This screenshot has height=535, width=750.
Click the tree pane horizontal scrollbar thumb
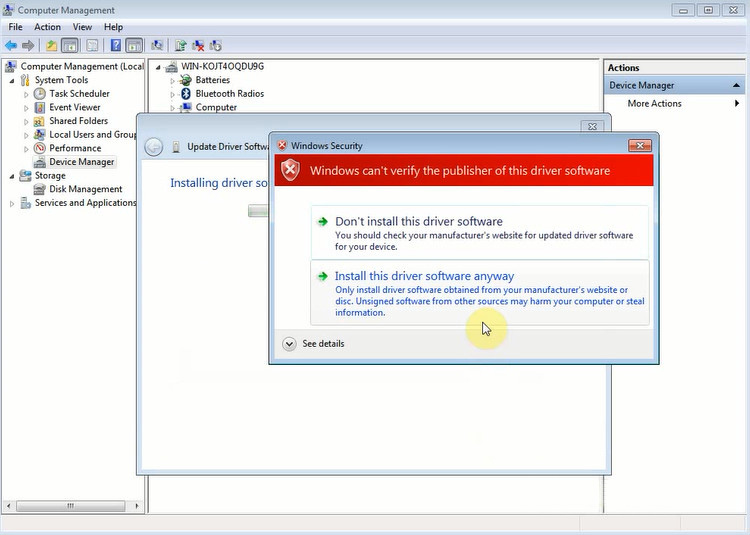[x=71, y=505]
